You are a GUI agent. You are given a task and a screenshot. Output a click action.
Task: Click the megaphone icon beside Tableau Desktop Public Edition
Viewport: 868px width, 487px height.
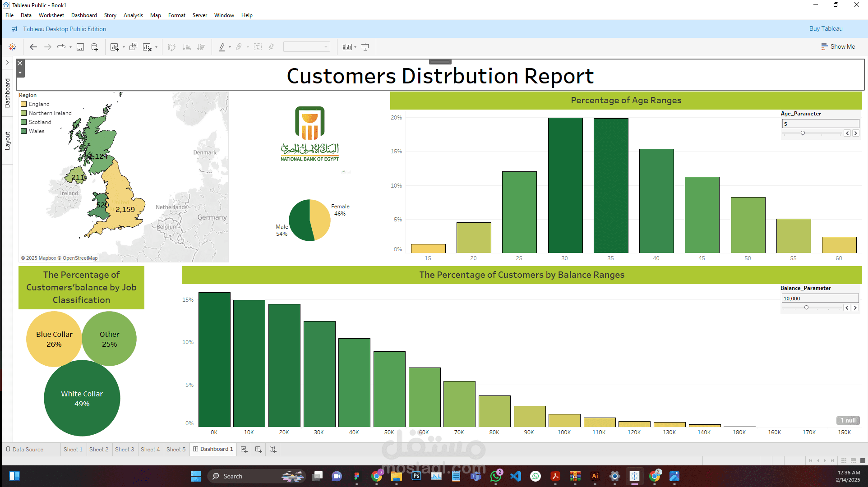14,29
